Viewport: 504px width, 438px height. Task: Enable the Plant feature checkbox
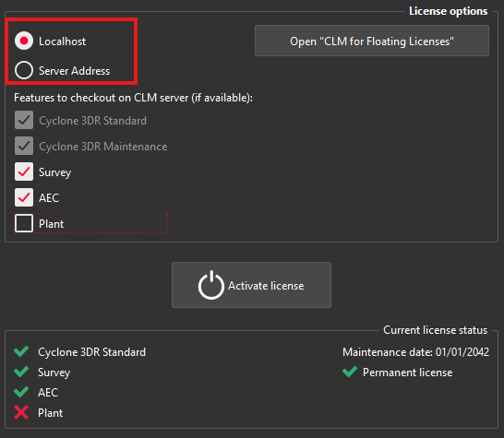(x=24, y=223)
